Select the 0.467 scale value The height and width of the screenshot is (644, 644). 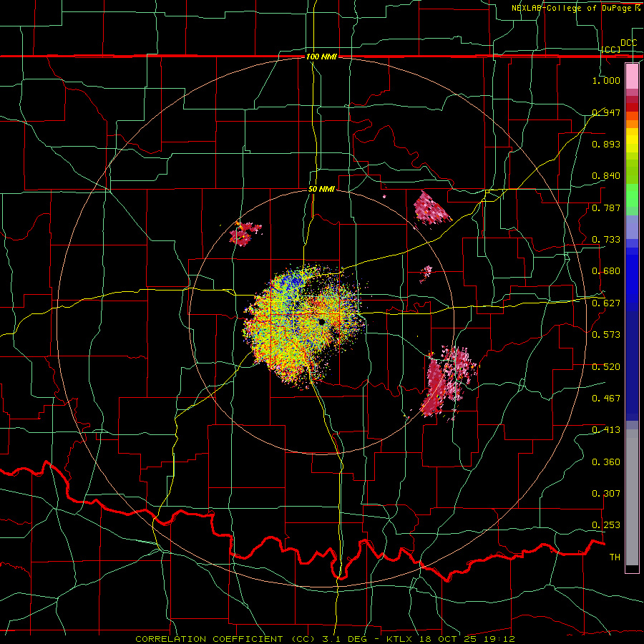606,399
